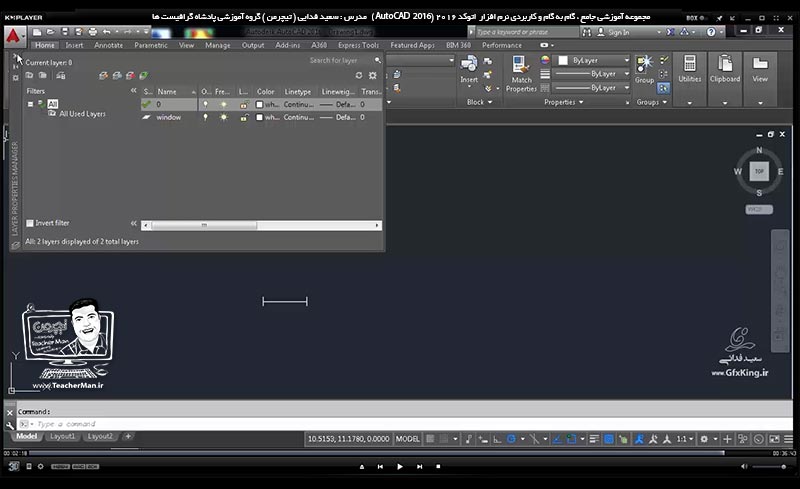Collapse the Filters tree pane chevron

133,90
